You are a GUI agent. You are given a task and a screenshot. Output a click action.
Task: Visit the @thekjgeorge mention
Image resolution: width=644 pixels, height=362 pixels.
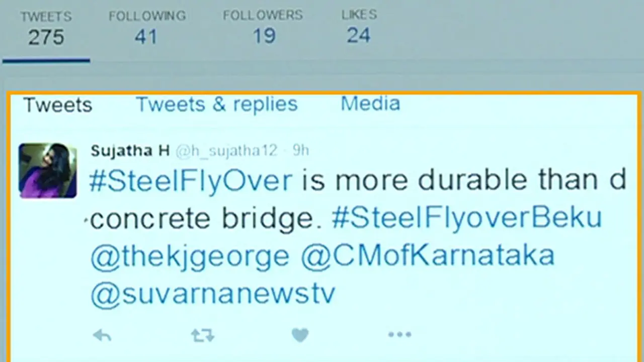pyautogui.click(x=190, y=256)
